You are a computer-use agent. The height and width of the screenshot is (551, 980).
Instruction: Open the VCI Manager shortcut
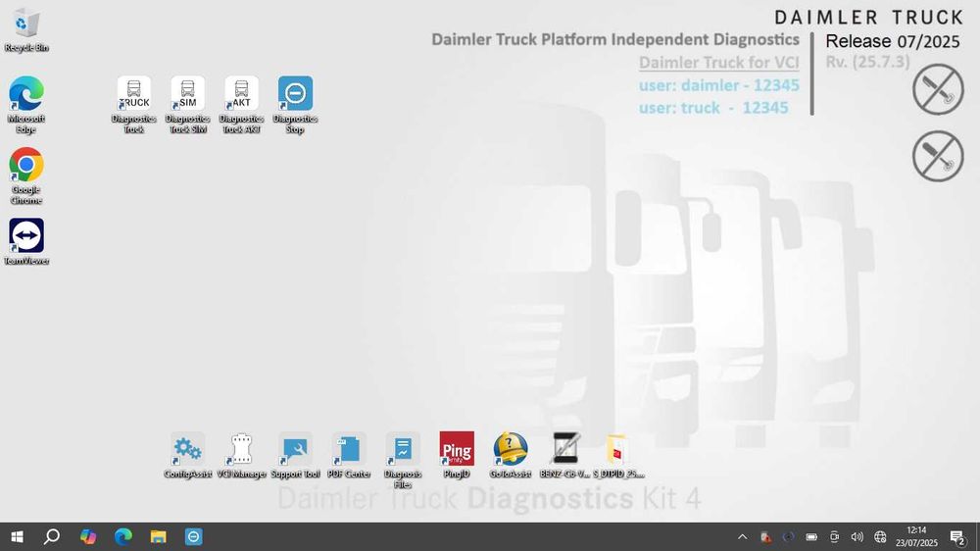coord(241,455)
